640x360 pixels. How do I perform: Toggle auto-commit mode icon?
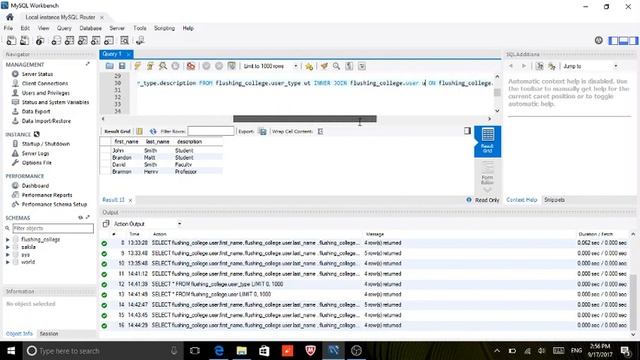[x=232, y=66]
